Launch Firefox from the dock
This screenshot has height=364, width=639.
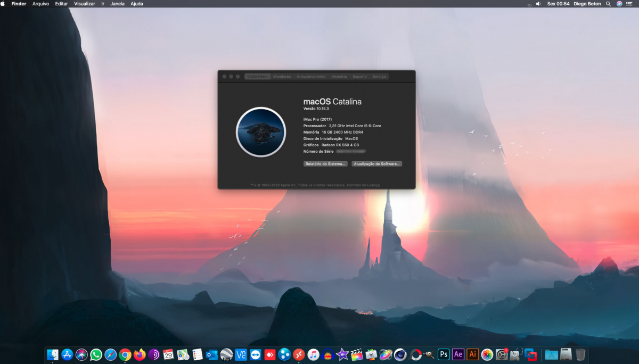click(140, 354)
